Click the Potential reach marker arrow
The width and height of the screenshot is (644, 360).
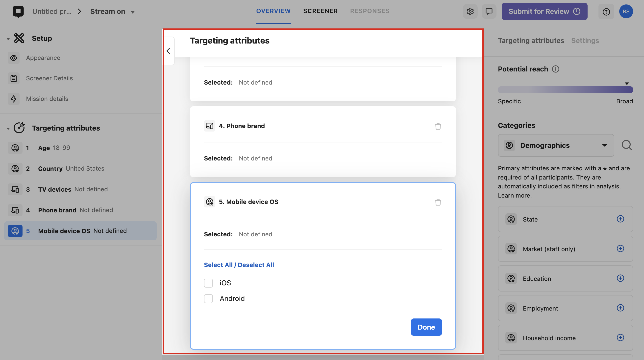(626, 83)
